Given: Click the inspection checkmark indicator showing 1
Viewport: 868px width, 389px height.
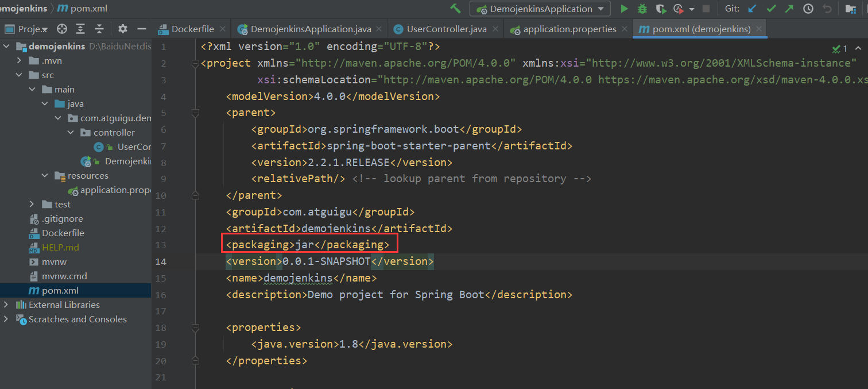Looking at the screenshot, I should pos(840,49).
